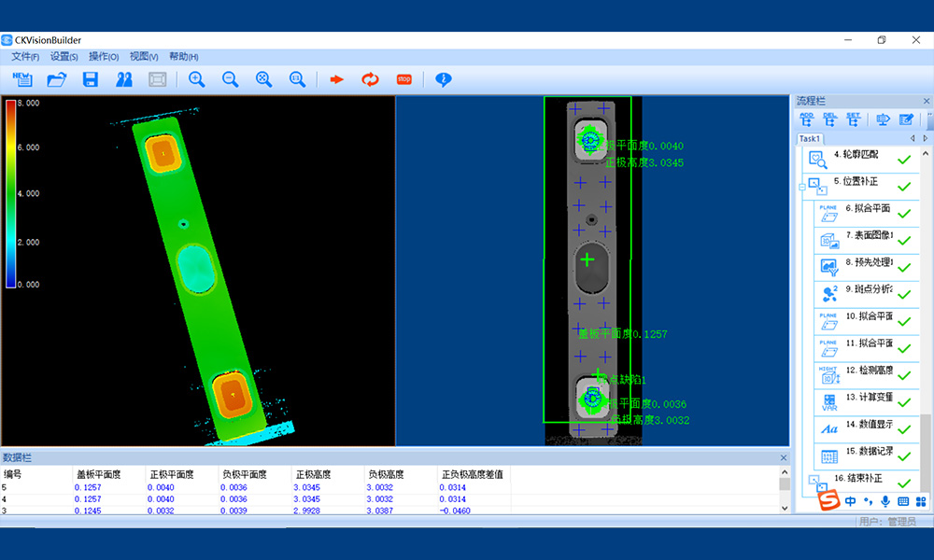Click data table scrollbar up arrow
Viewport: 934px width, 560px height.
pyautogui.click(x=785, y=472)
